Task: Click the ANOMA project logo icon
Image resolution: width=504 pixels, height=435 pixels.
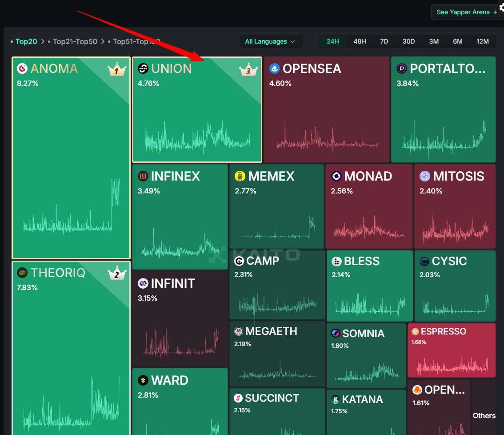Action: (x=22, y=68)
